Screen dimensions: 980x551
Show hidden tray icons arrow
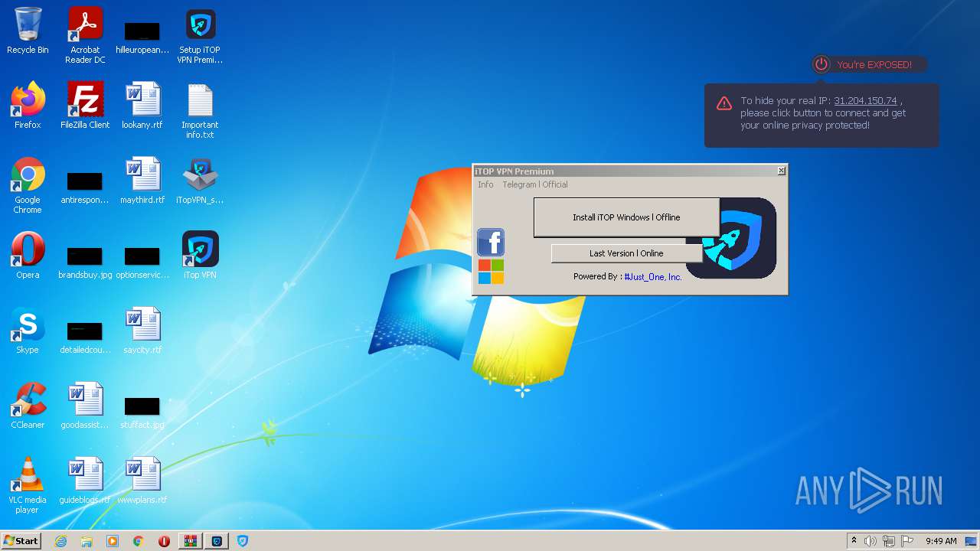click(x=854, y=541)
